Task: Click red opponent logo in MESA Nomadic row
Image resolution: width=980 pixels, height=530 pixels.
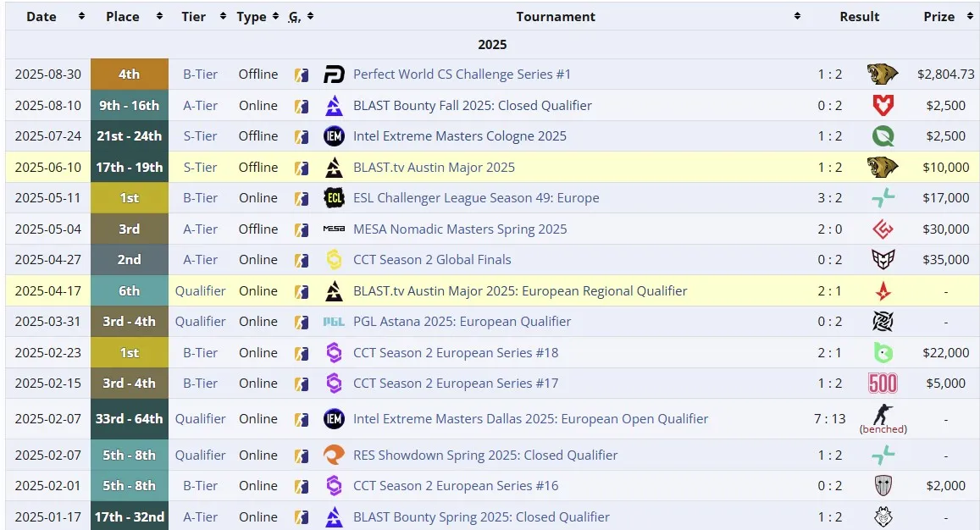Action: tap(883, 229)
